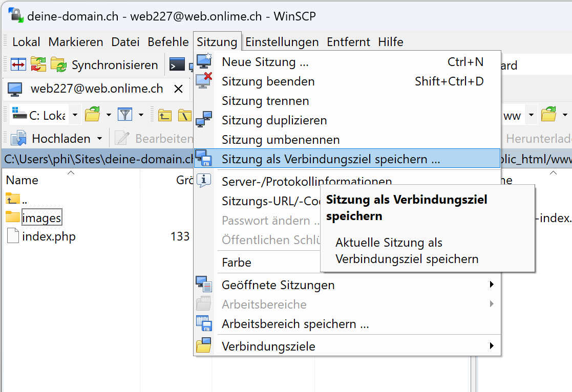Screen dimensions: 572x392
Task: Open Verbindungsziele submenu
Action: click(347, 346)
